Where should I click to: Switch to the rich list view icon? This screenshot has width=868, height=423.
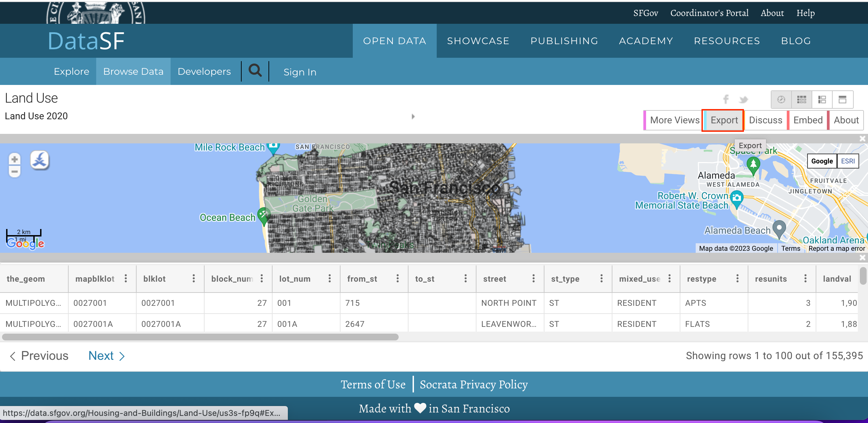(x=822, y=100)
